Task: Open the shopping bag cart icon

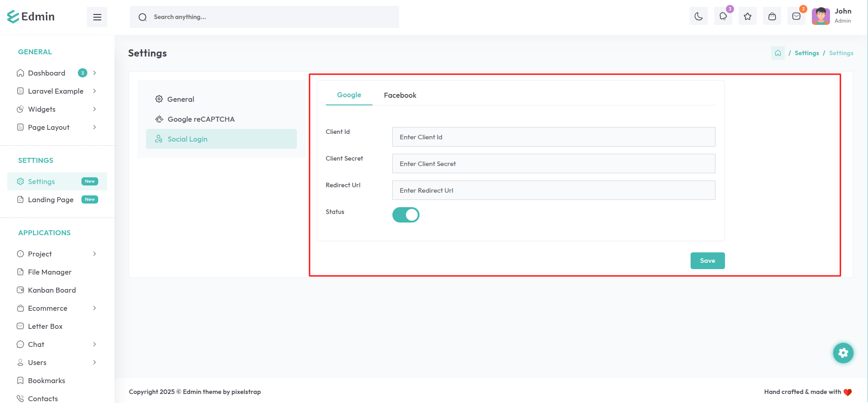Action: 772,17
